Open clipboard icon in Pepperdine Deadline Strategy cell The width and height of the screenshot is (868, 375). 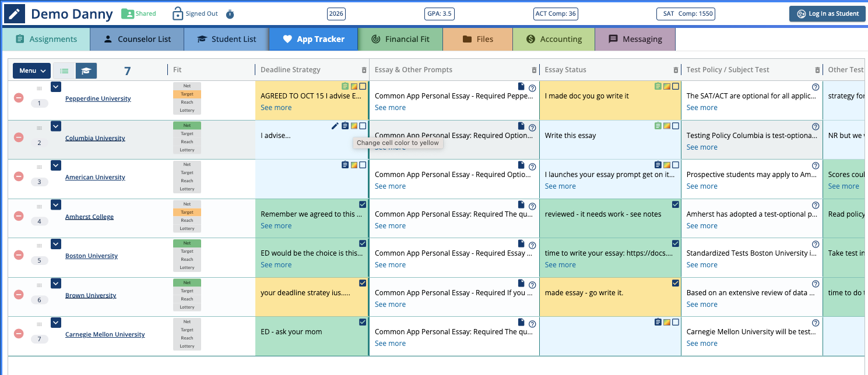point(345,86)
